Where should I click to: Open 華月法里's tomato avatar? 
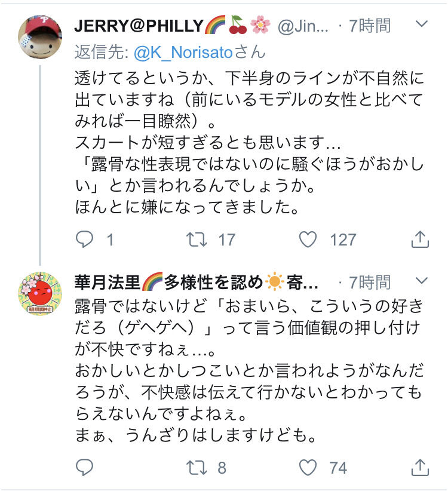(40, 293)
